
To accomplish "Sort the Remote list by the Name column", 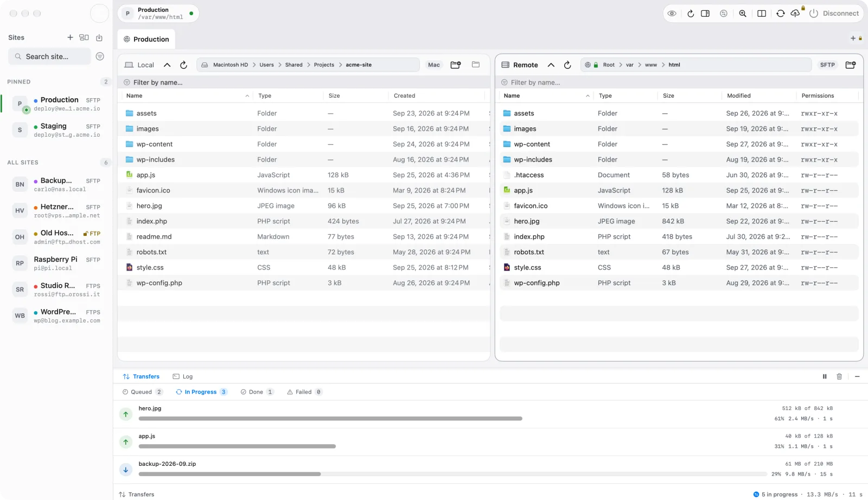I will tap(546, 96).
